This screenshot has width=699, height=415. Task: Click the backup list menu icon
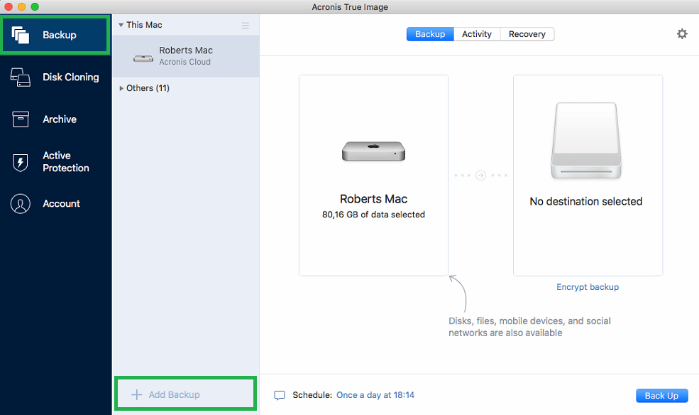click(245, 25)
